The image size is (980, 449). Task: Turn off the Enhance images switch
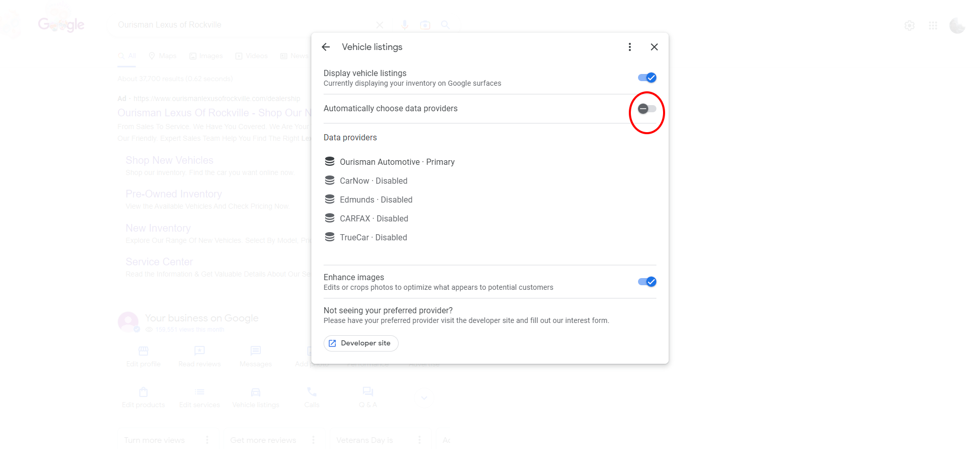pos(647,282)
